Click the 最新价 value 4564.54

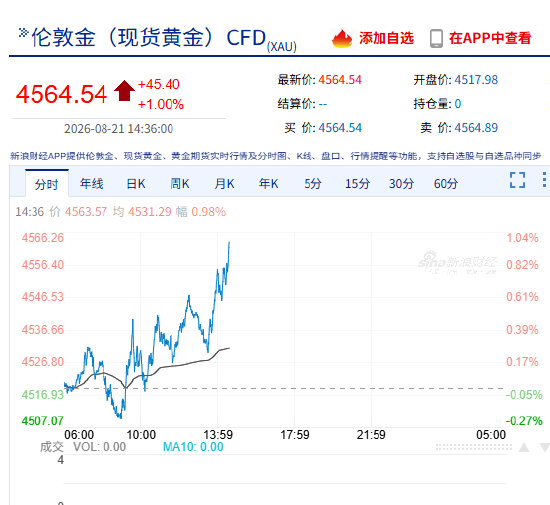(340, 80)
